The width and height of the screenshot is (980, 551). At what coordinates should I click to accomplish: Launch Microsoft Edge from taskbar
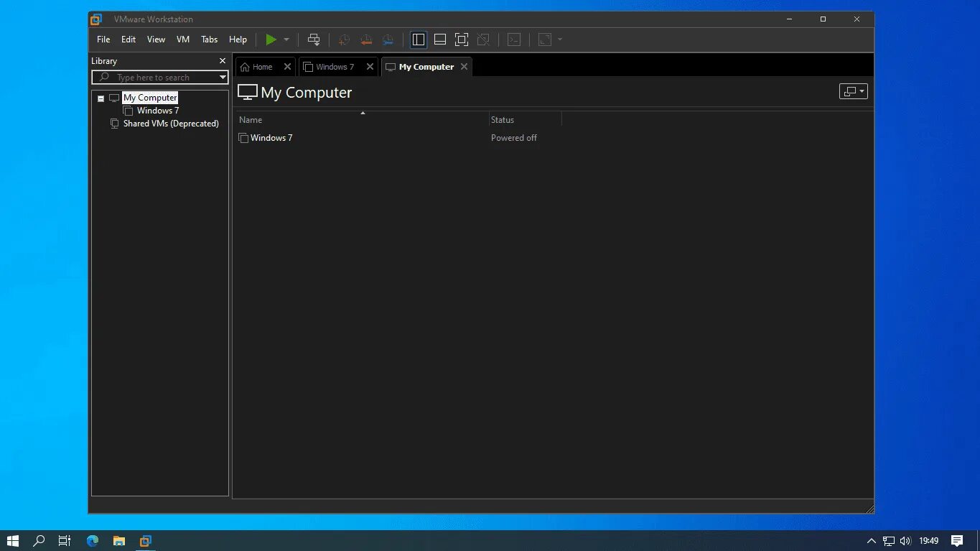point(93,540)
